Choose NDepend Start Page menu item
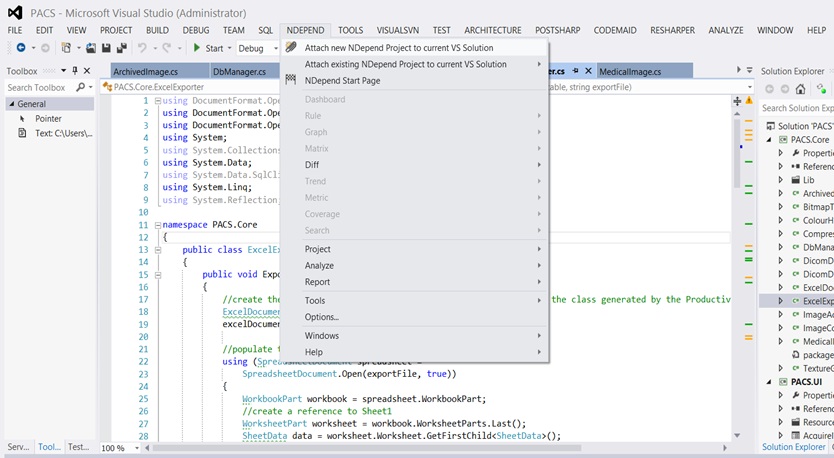Viewport: 834px width, 458px height. click(414, 80)
